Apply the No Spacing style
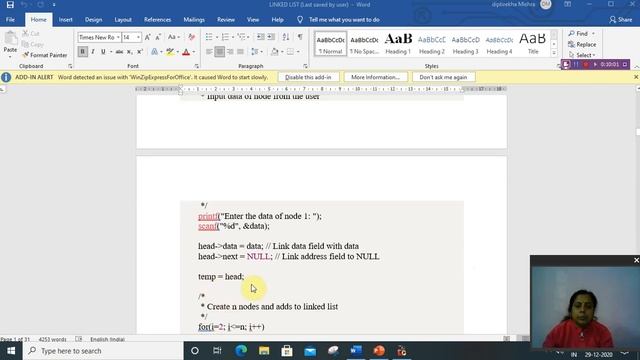The width and height of the screenshot is (640, 360). [364, 44]
